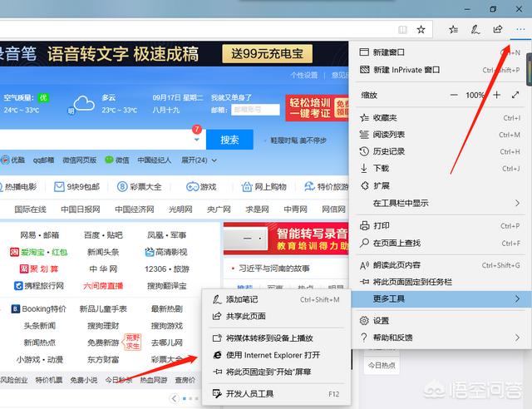Click the 高清影视 icon link
This screenshot has width=532, height=409.
150,252
